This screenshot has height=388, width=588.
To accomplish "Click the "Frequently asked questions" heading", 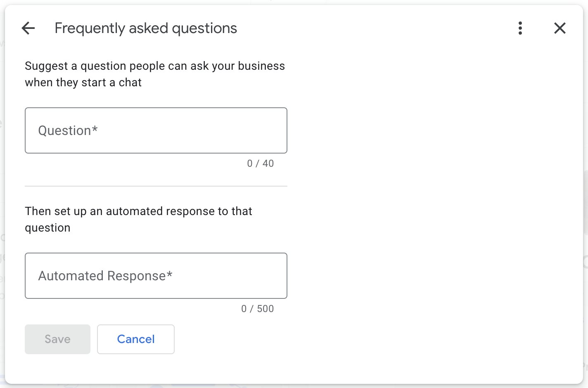I will 146,28.
